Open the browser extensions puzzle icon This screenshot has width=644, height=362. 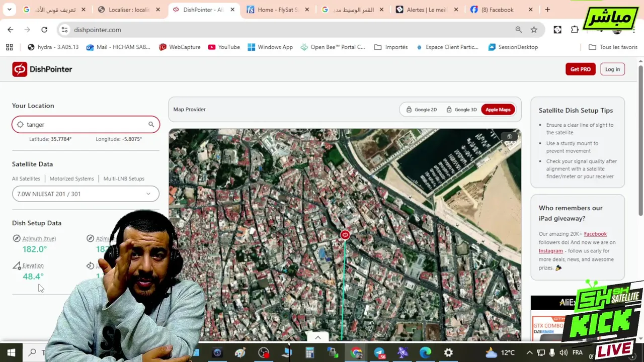point(575,30)
